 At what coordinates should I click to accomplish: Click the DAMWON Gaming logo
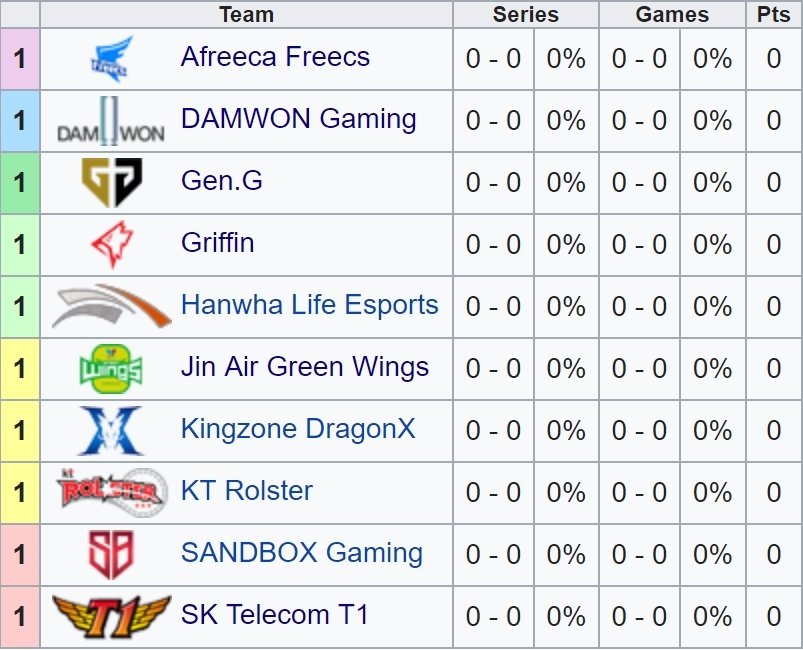(x=111, y=121)
